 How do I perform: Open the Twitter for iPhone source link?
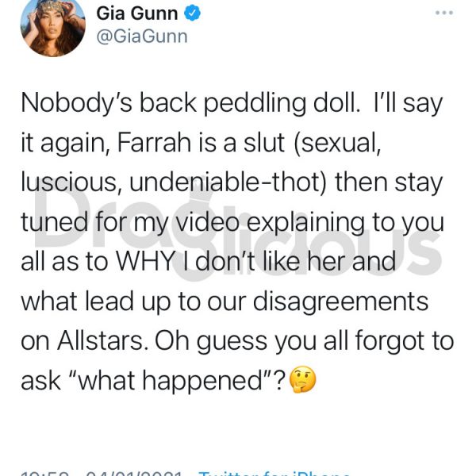274,474
